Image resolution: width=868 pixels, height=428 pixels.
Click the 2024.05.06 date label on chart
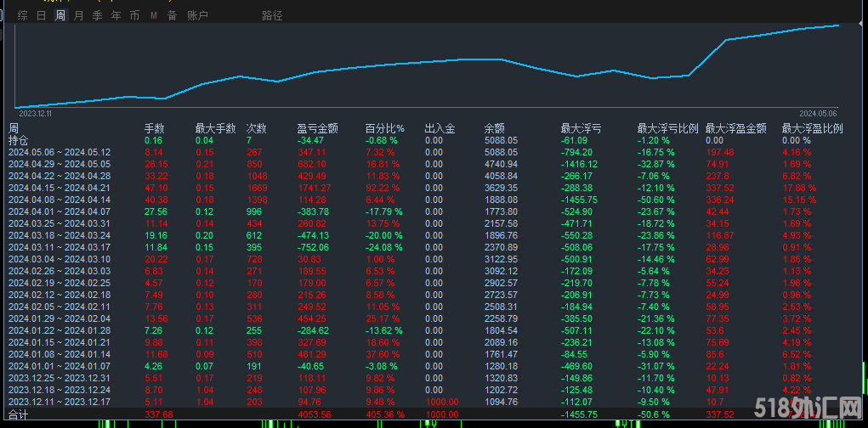click(817, 112)
